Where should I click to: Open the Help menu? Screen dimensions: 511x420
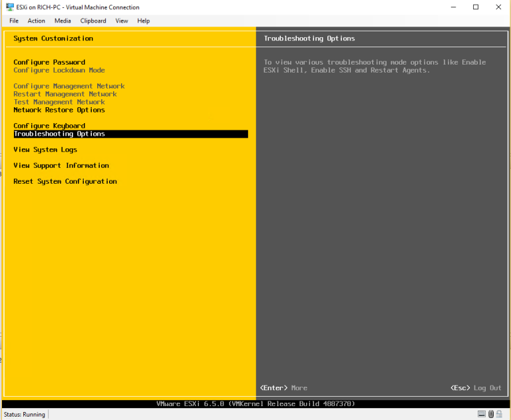[144, 21]
